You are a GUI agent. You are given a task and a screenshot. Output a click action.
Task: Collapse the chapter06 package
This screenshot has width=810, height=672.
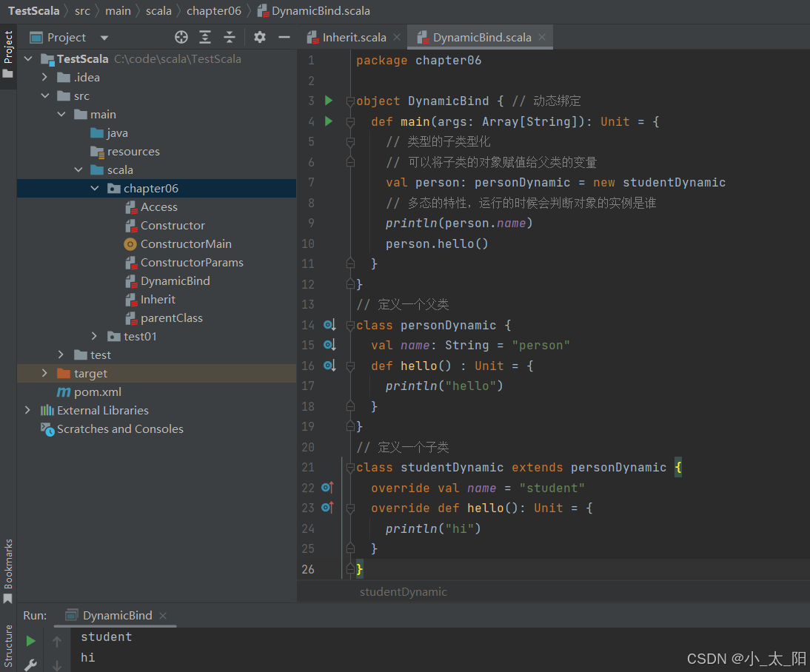pos(95,189)
